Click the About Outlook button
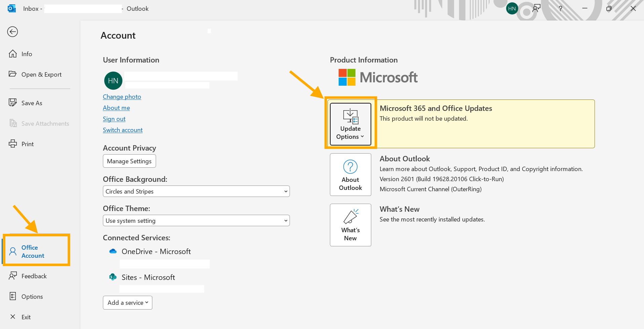The image size is (644, 329). [x=350, y=174]
